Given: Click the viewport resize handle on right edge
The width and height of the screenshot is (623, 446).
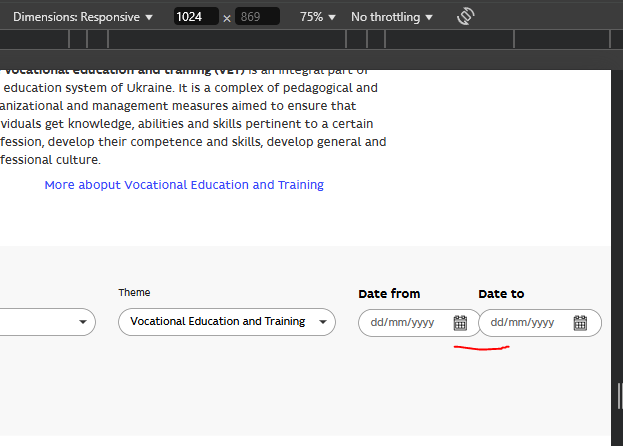Looking at the screenshot, I should 617,396.
